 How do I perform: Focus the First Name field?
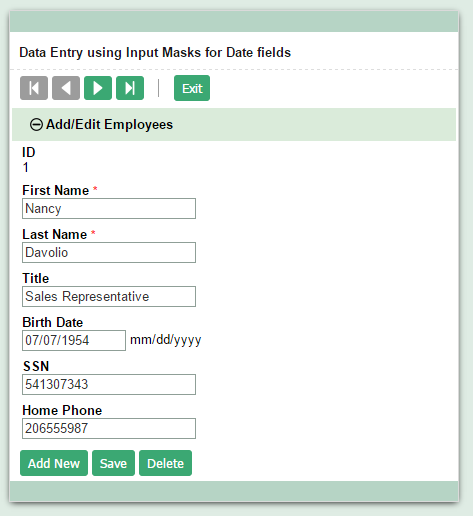pos(109,209)
